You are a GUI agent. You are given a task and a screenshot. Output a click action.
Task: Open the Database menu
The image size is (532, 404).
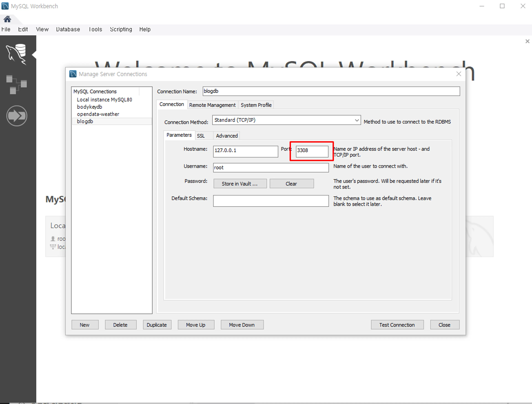tap(68, 29)
